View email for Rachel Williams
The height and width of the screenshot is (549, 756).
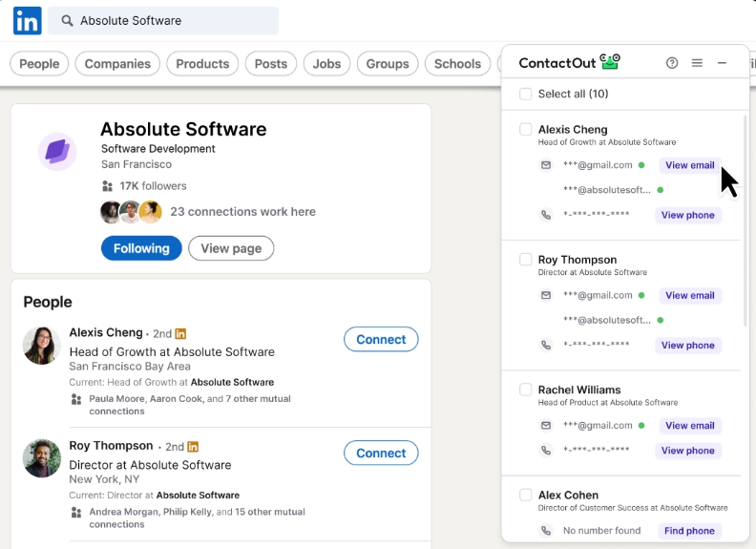690,426
